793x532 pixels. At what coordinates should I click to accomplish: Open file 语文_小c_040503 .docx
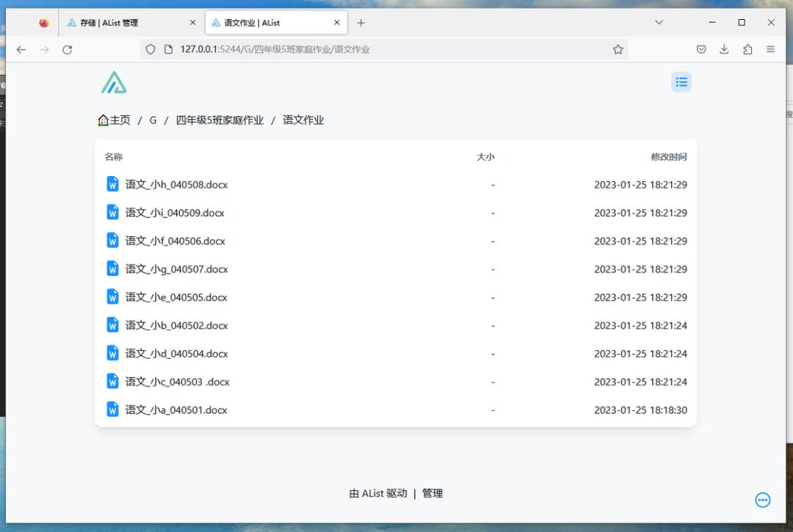click(178, 382)
